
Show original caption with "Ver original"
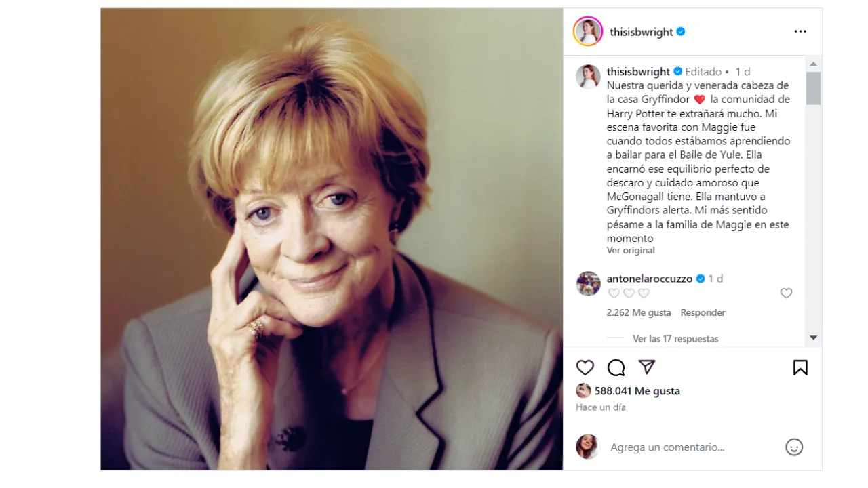tap(631, 250)
